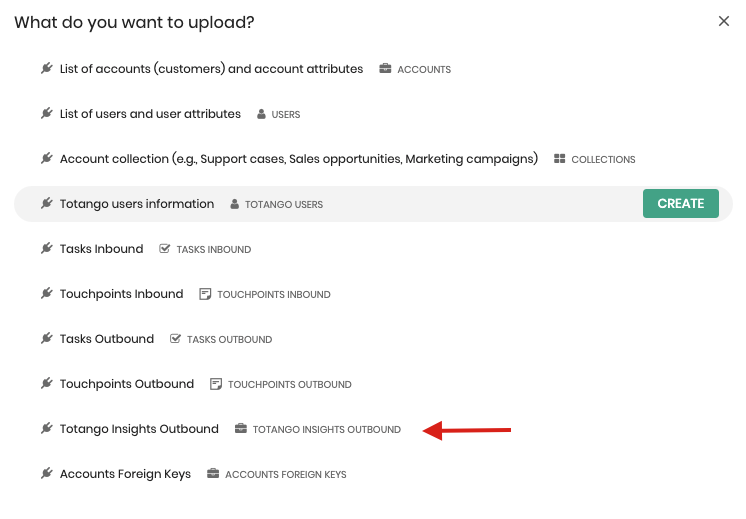
Task: Click the COLLECTIONS grid icon
Action: pyautogui.click(x=560, y=159)
